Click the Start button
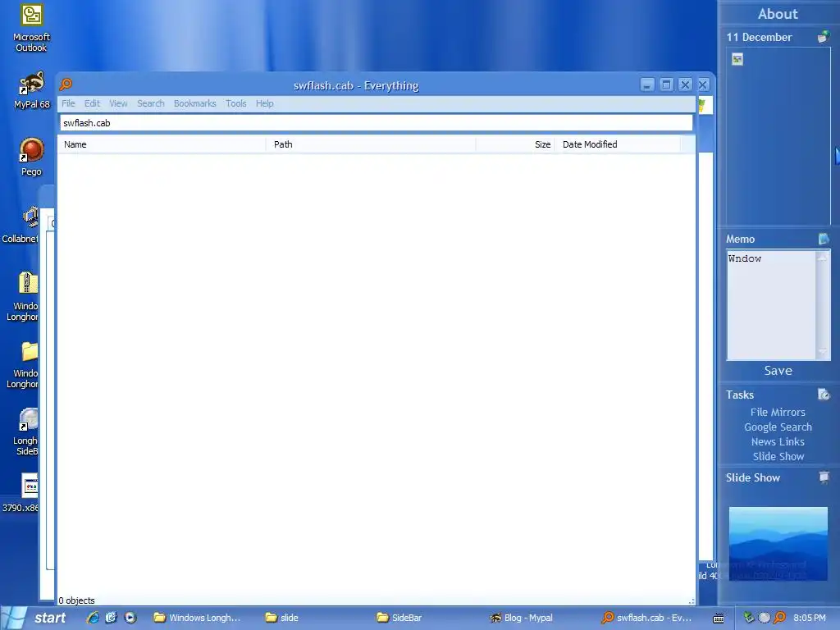Viewport: 840px width, 630px height. (x=38, y=618)
